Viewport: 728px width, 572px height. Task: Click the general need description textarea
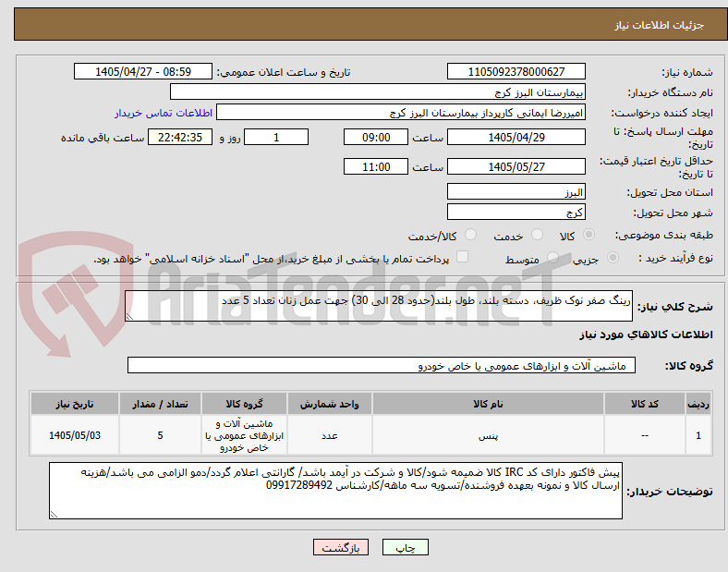[x=379, y=306]
